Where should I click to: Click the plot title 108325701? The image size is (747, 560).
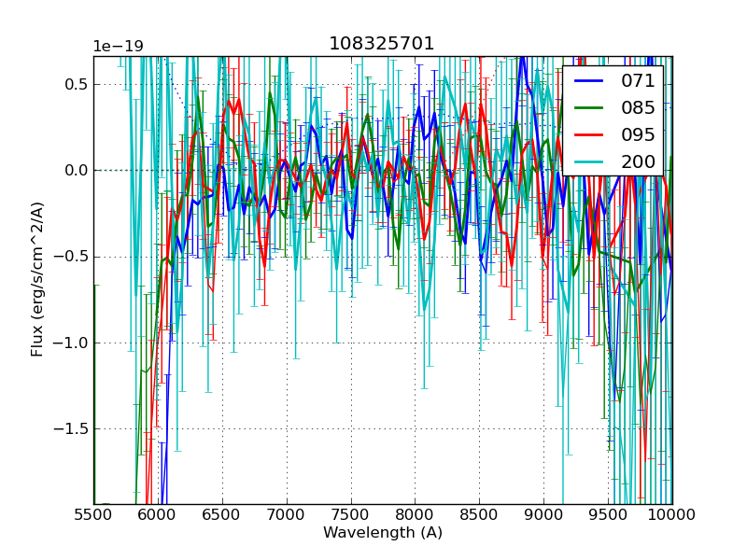[382, 44]
